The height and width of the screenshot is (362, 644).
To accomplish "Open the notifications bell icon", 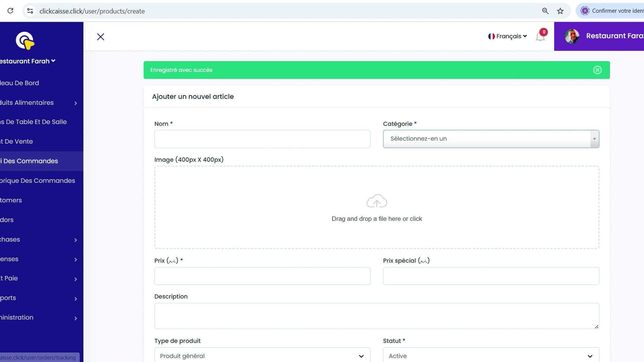I will (x=540, y=37).
